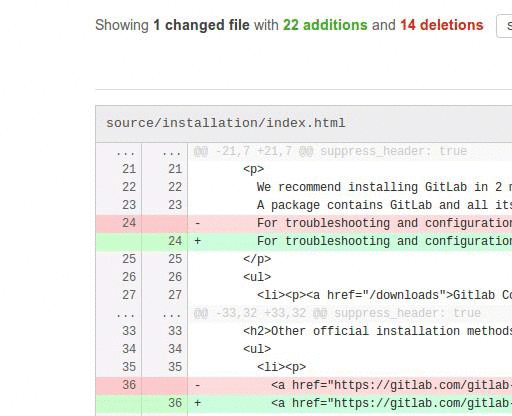This screenshot has height=416, width=512.
Task: Select old line number 24 on deleted row
Action: 129,223
